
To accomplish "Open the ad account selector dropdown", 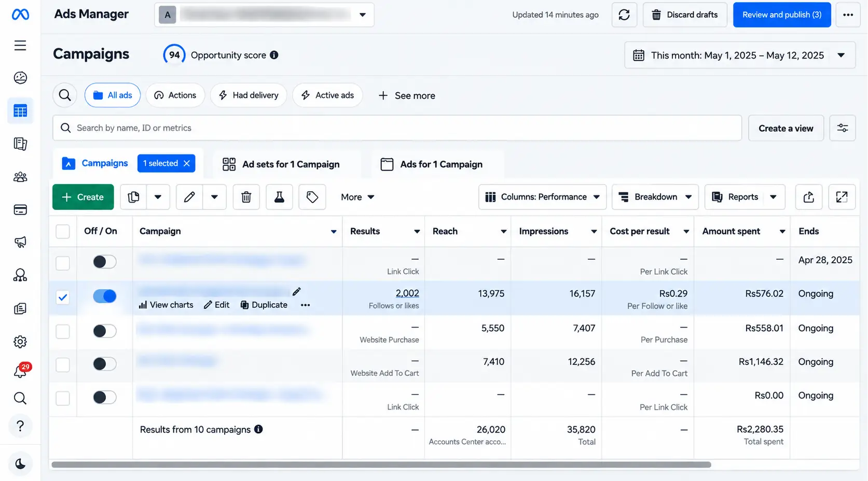I will [x=264, y=15].
